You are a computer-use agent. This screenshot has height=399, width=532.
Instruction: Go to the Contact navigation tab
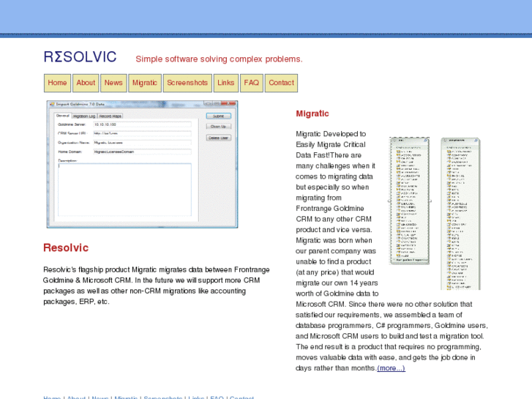coord(281,83)
